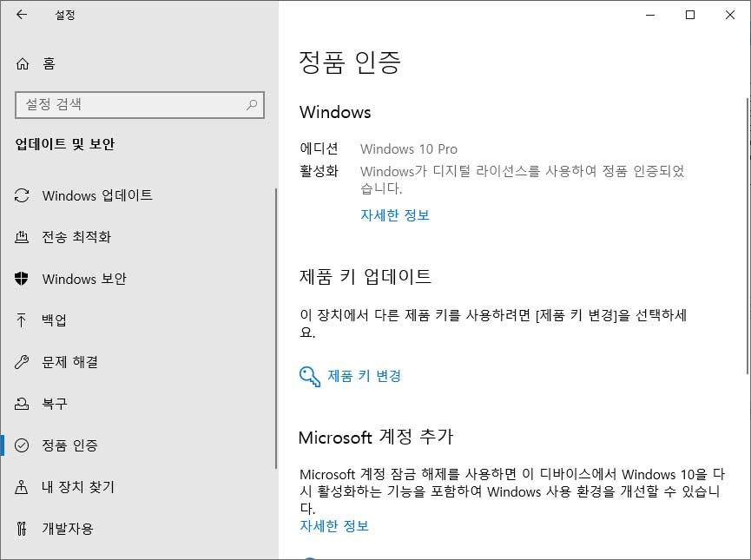Image resolution: width=751 pixels, height=560 pixels.
Task: Click the 업데이트 및 보안 section title
Action: coord(65,144)
